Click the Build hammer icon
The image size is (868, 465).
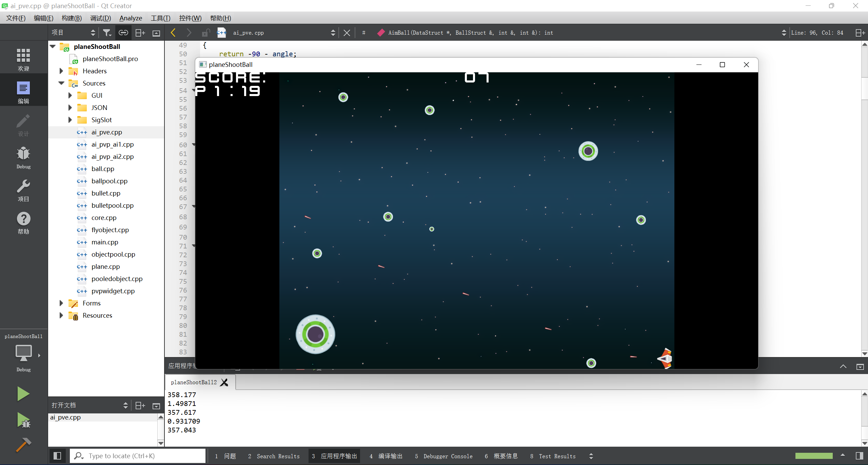(23, 445)
